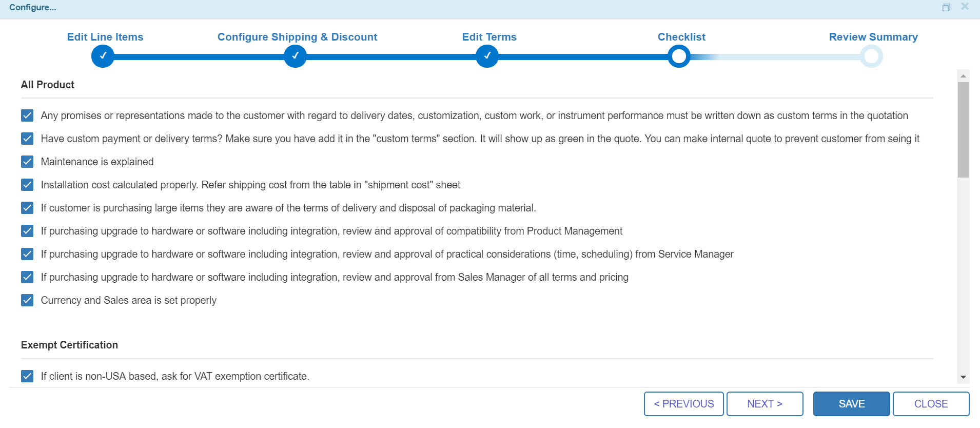Uncheck the Product Management compatibility approval checkbox
This screenshot has height=428, width=980.
click(27, 231)
